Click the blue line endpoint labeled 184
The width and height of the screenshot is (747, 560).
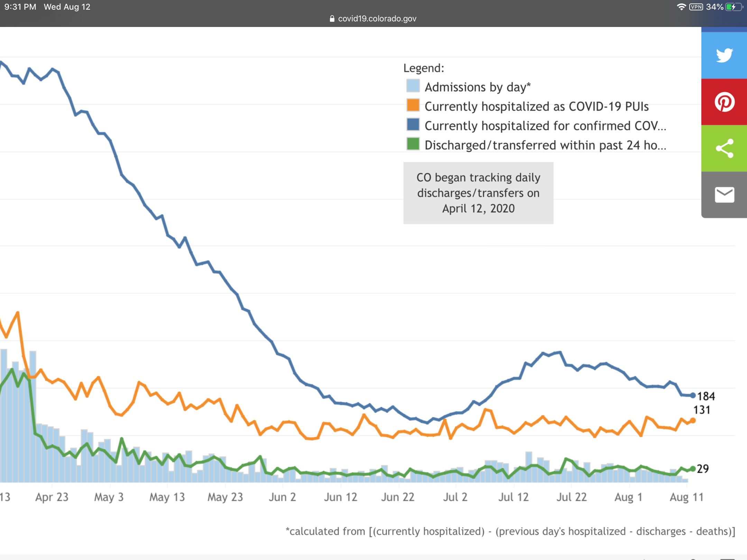click(x=693, y=395)
